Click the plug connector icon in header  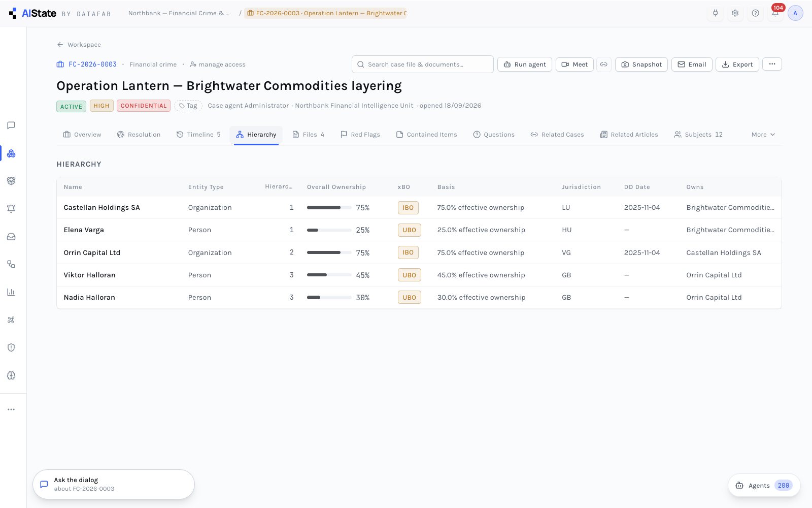[x=715, y=13]
